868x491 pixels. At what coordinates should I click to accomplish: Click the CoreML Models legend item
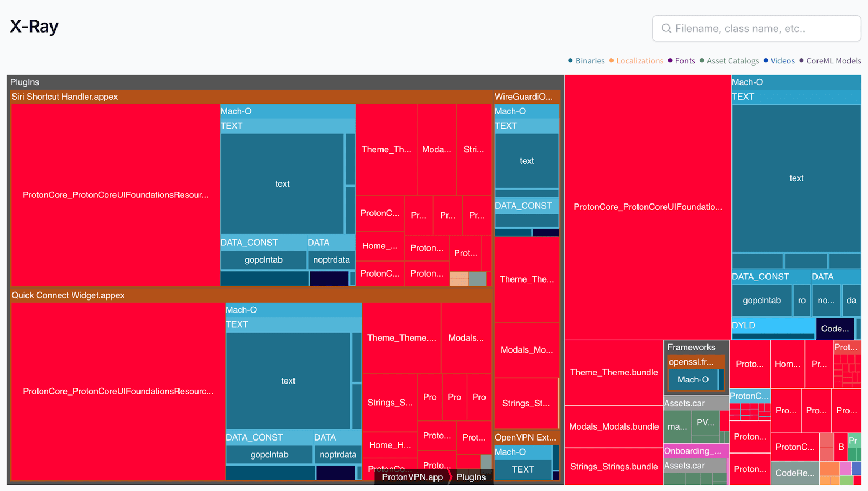point(830,61)
